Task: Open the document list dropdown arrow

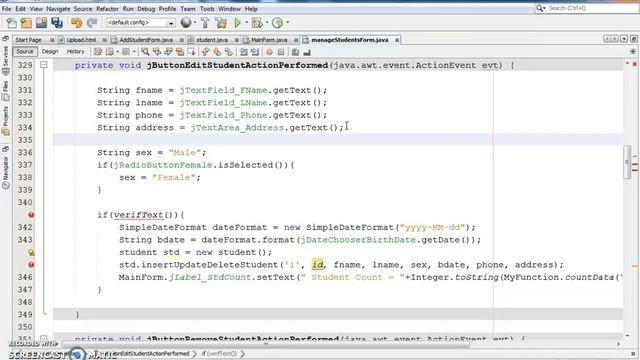Action: (x=624, y=39)
